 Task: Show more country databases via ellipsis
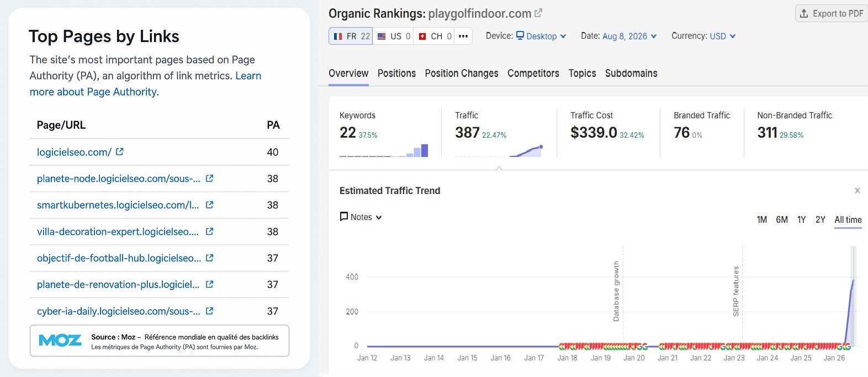tap(463, 36)
